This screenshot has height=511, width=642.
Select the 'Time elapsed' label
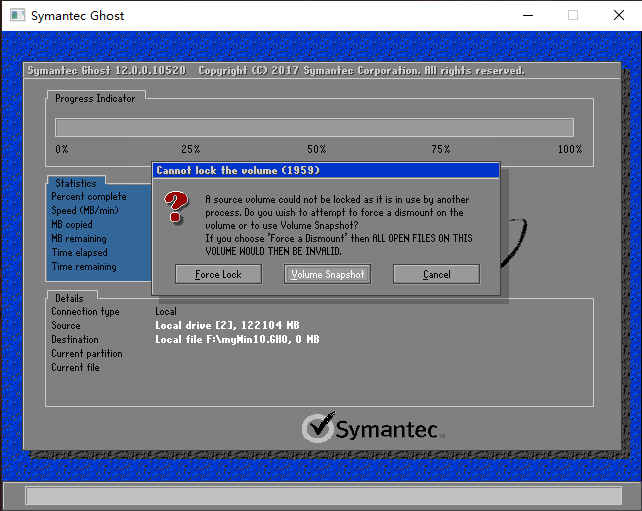[x=79, y=252]
